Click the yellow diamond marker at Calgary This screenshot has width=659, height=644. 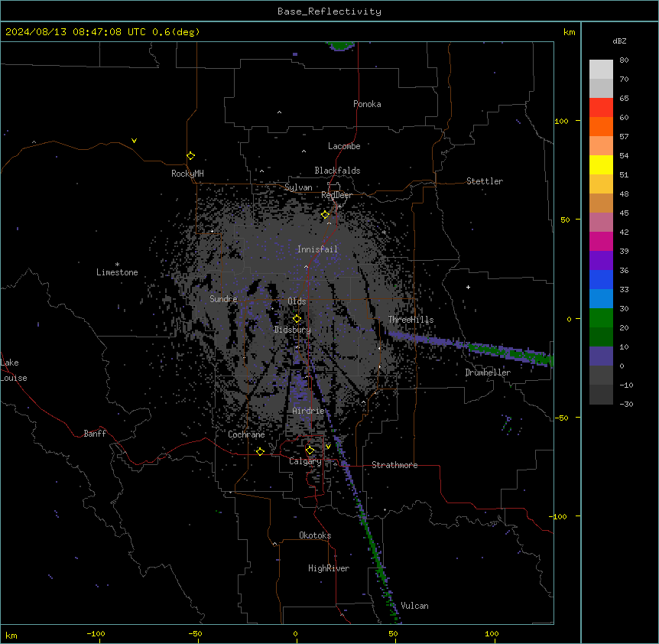310,450
